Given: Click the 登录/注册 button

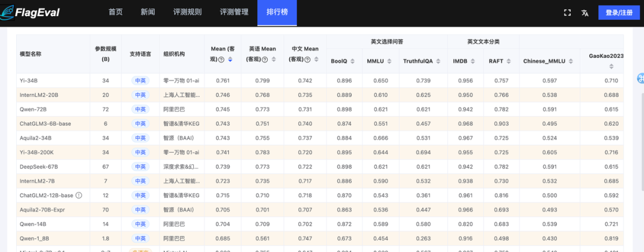Looking at the screenshot, I should pyautogui.click(x=618, y=13).
